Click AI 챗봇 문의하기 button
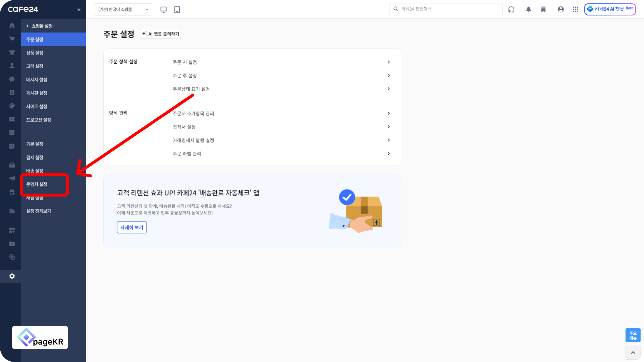 (x=160, y=34)
